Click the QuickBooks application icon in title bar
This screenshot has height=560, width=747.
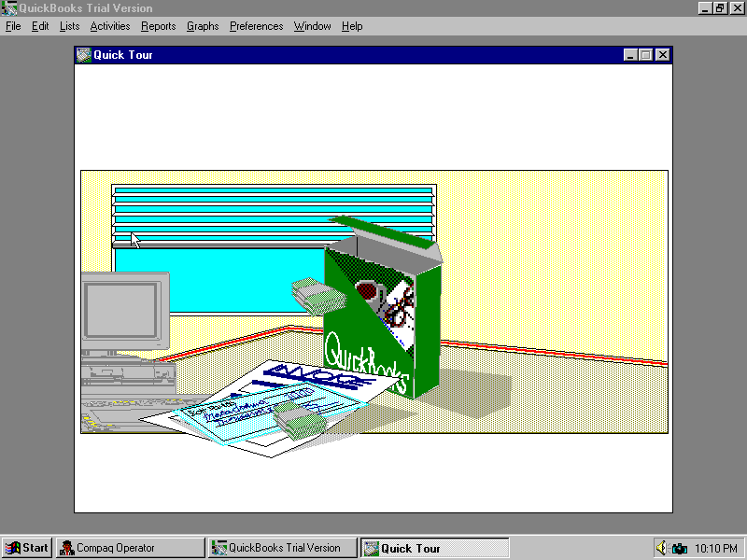pos(9,8)
